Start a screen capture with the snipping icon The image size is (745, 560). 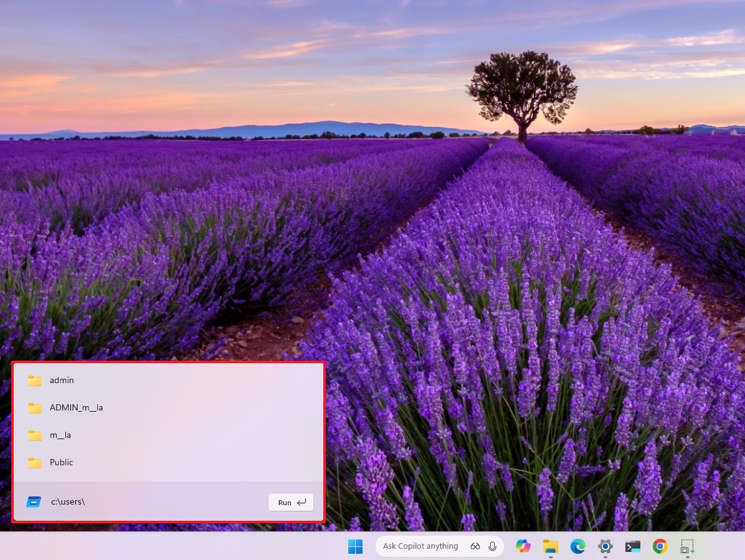click(687, 546)
